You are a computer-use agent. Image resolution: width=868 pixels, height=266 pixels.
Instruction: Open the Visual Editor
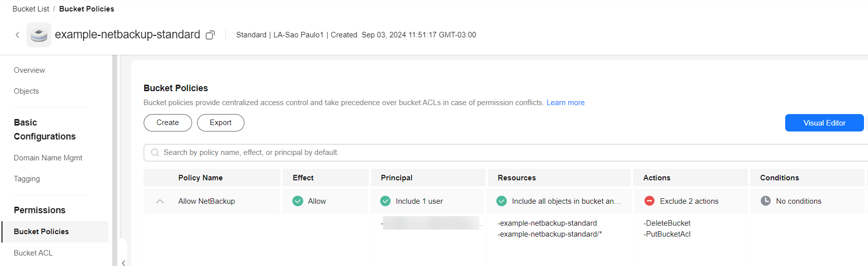[824, 123]
